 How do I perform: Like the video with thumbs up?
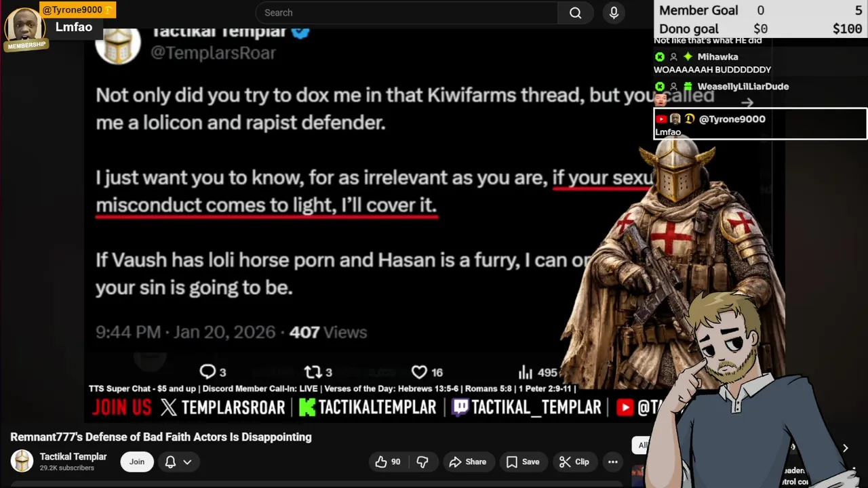tap(388, 462)
